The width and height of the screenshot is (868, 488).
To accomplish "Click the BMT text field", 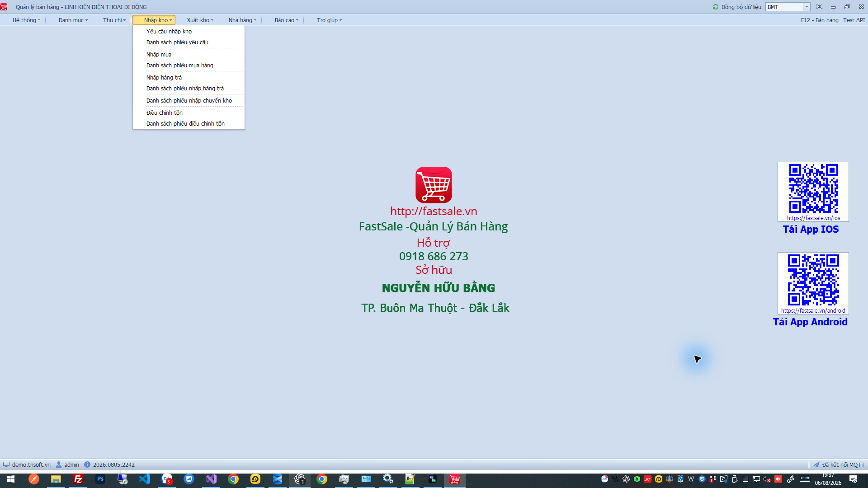I will (x=784, y=7).
